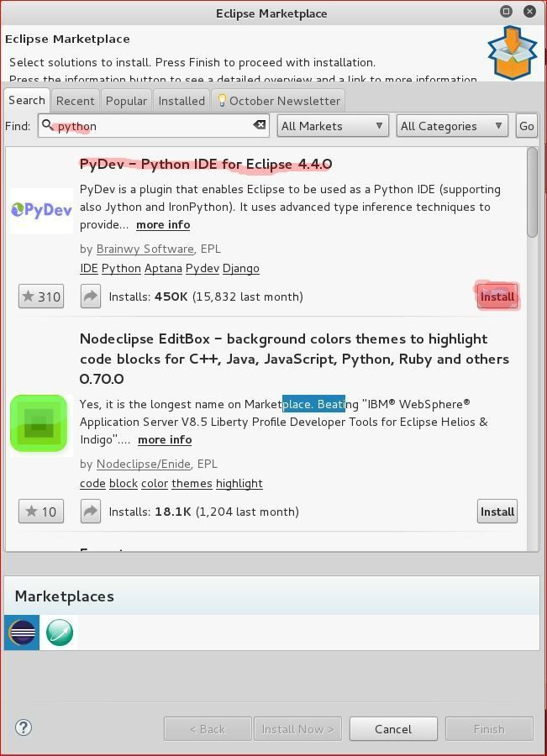Image resolution: width=547 pixels, height=756 pixels.
Task: Open the October Newsletter tab
Action: tap(278, 101)
